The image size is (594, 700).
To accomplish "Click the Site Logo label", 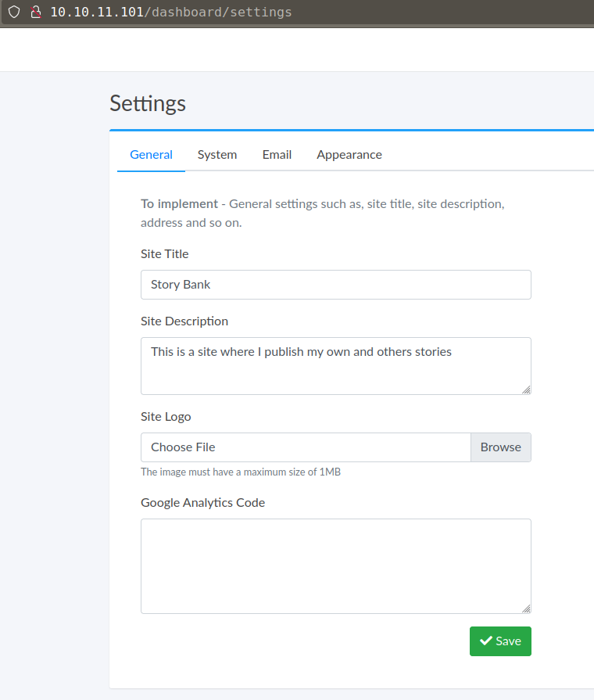I will [166, 417].
